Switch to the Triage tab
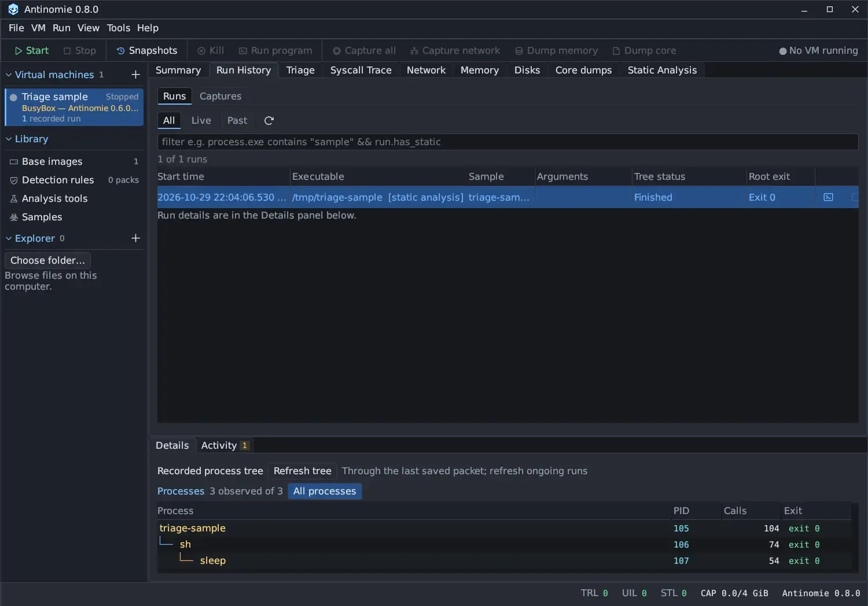 [300, 70]
